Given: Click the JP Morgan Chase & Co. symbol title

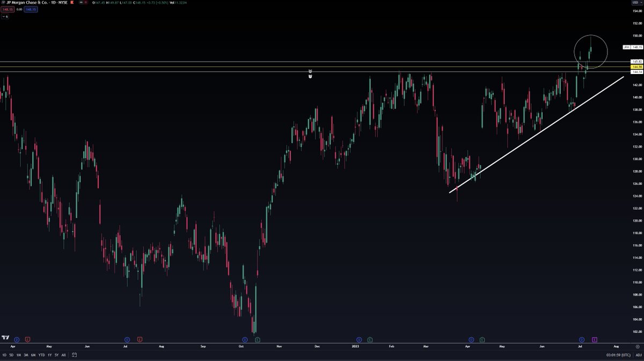Looking at the screenshot, I should 27,3.
